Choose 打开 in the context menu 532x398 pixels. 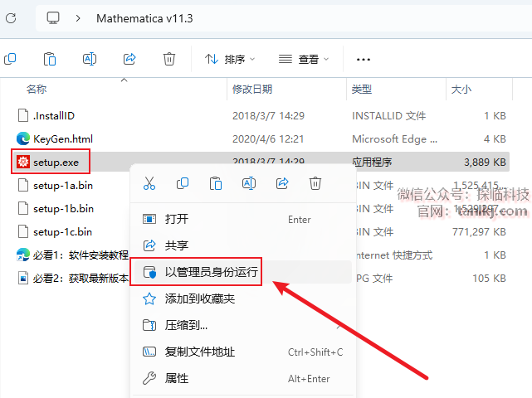[x=243, y=219]
